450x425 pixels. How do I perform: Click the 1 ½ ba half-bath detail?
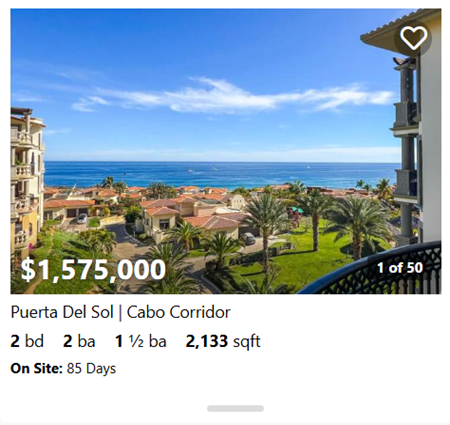(141, 341)
